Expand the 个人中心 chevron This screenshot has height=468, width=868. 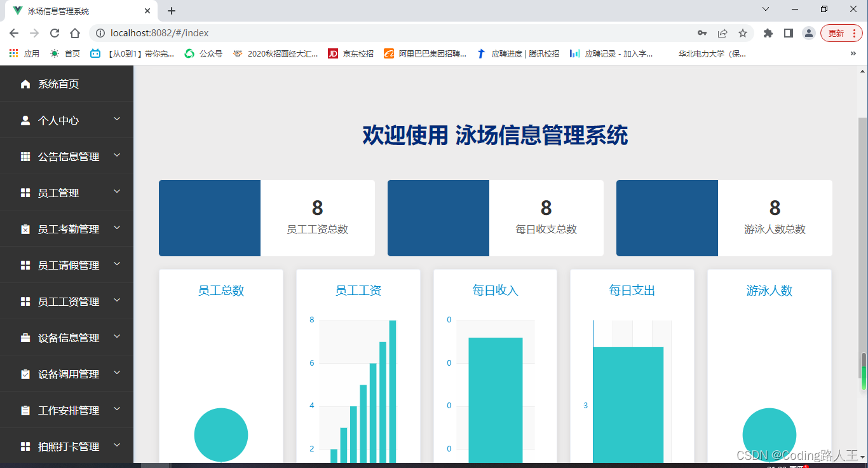(117, 119)
